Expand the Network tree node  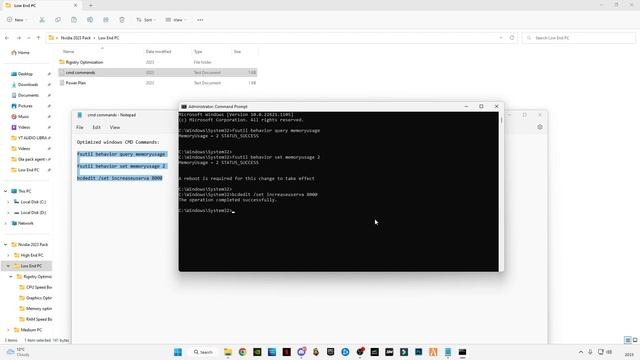click(x=6, y=223)
